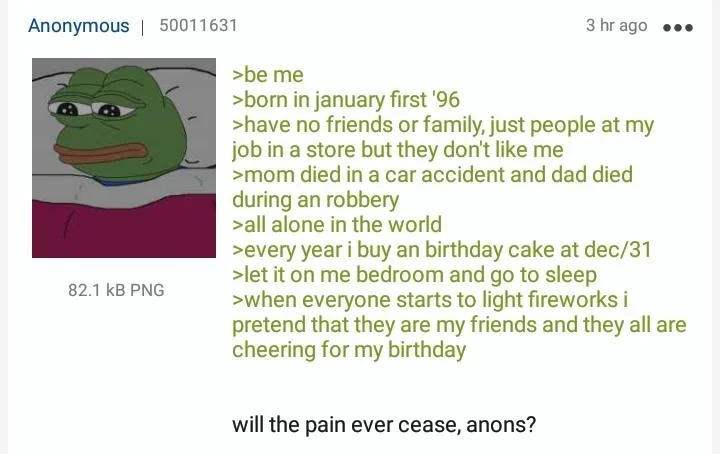The height and width of the screenshot is (454, 720).
Task: Click the 'mom died in a car accident' line
Action: pos(432,175)
